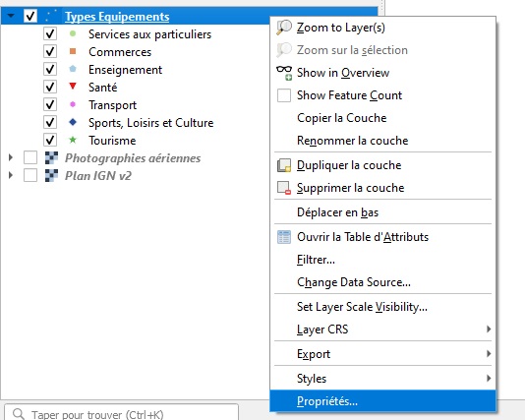Uncheck the Types Equipements layer checkbox
This screenshot has height=420, width=525.
[x=30, y=16]
